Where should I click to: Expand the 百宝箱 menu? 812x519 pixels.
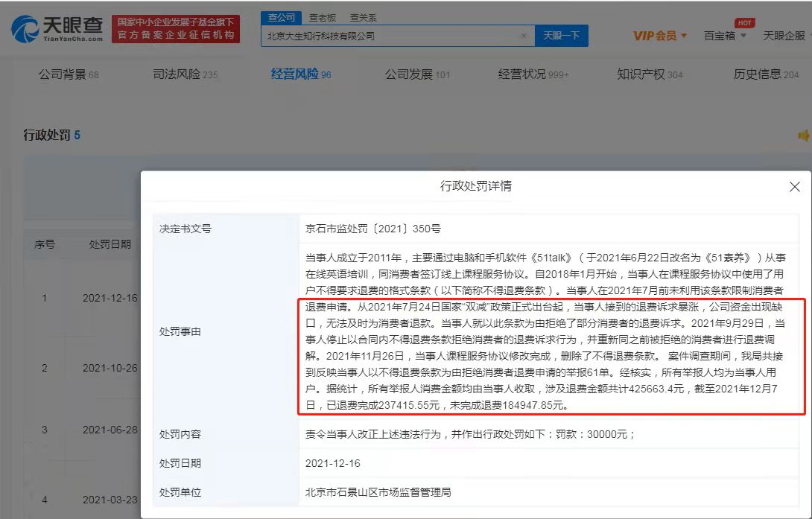[x=725, y=36]
